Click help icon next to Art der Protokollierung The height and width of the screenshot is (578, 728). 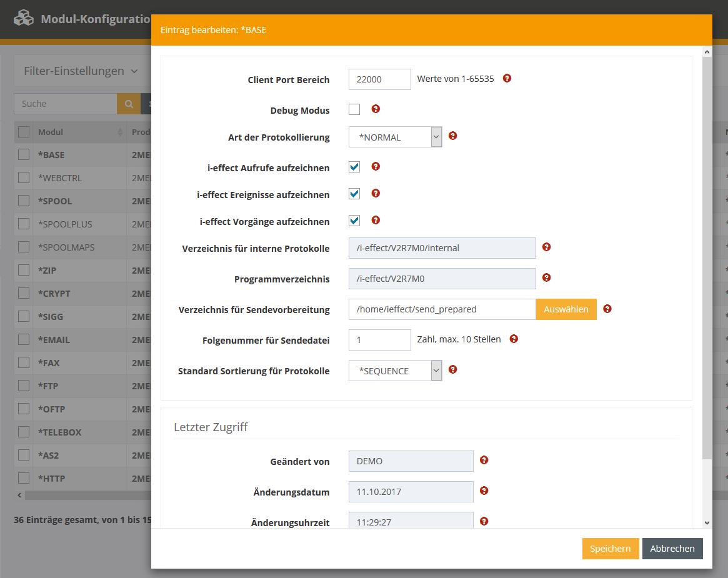point(453,136)
